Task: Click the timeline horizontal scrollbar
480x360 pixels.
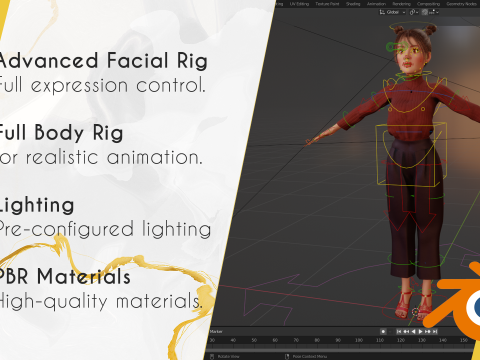Action: click(338, 349)
